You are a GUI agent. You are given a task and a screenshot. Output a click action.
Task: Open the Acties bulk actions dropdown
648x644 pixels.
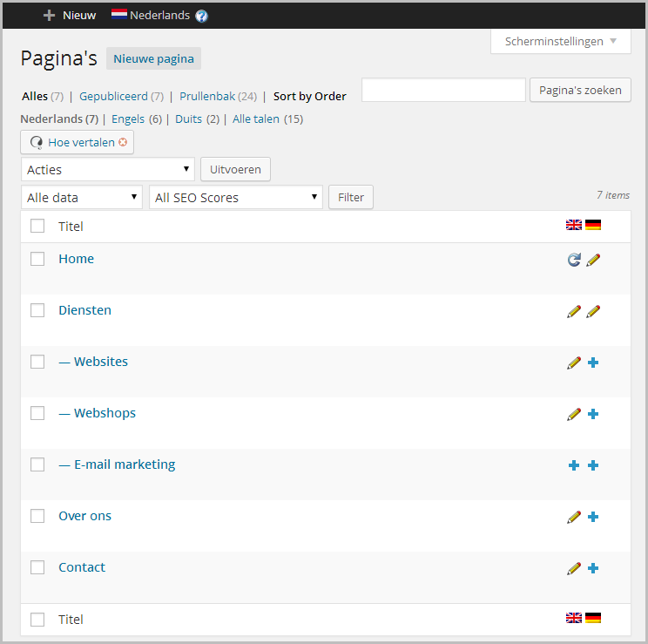108,169
